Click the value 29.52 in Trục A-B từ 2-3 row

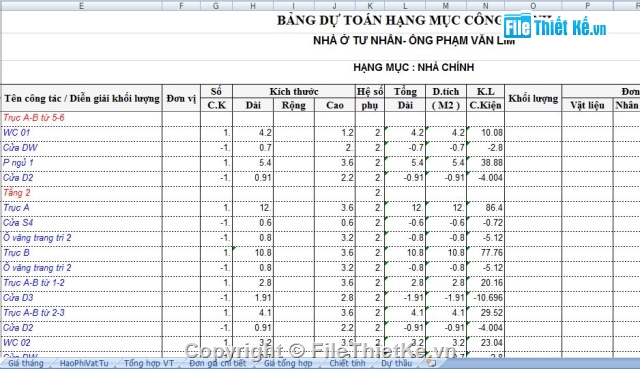coord(492,313)
